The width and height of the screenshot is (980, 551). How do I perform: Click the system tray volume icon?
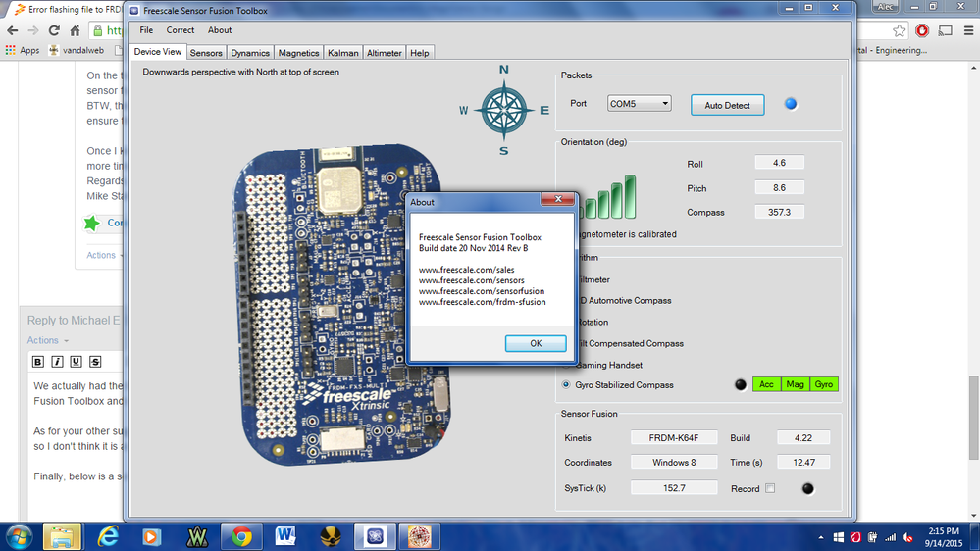point(908,537)
